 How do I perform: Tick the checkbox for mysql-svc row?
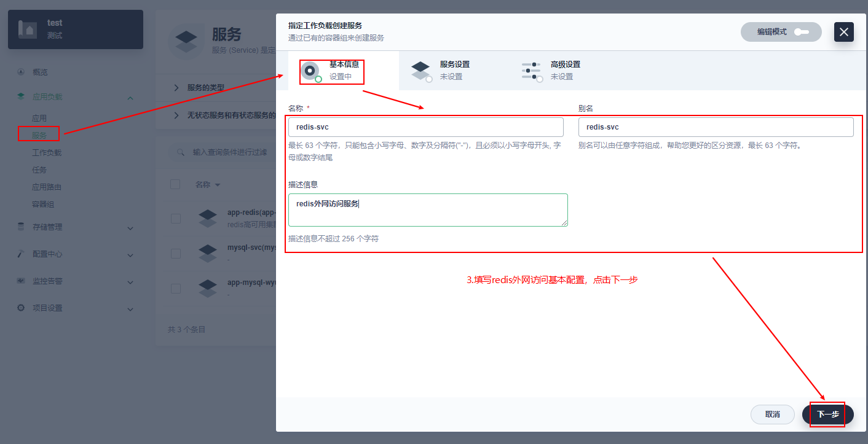176,253
